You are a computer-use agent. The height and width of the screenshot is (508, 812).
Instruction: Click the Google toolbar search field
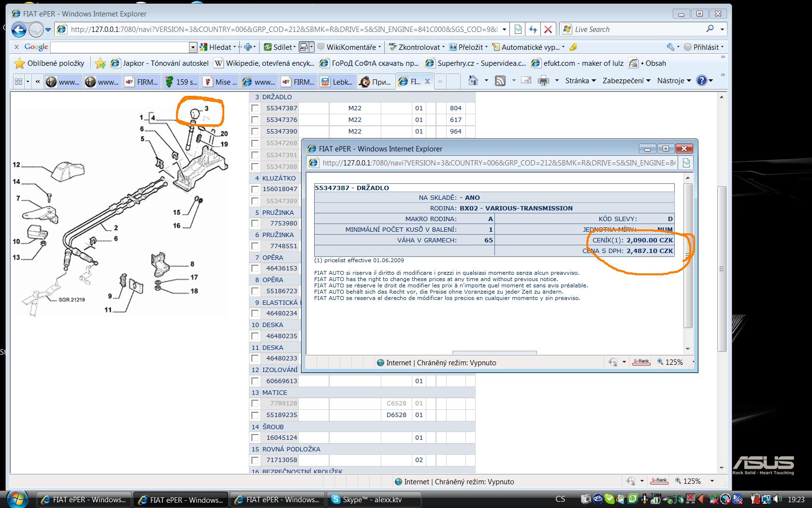coord(120,47)
